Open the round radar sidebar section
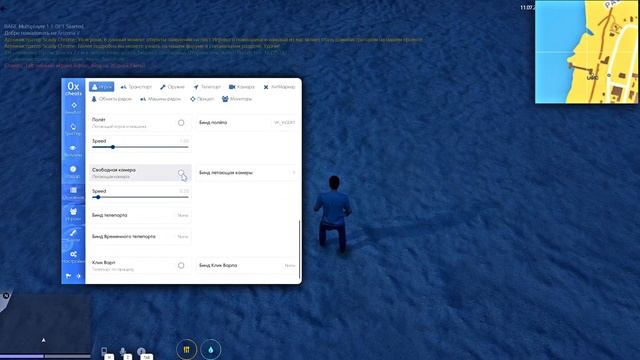The image size is (640, 360). [73, 171]
